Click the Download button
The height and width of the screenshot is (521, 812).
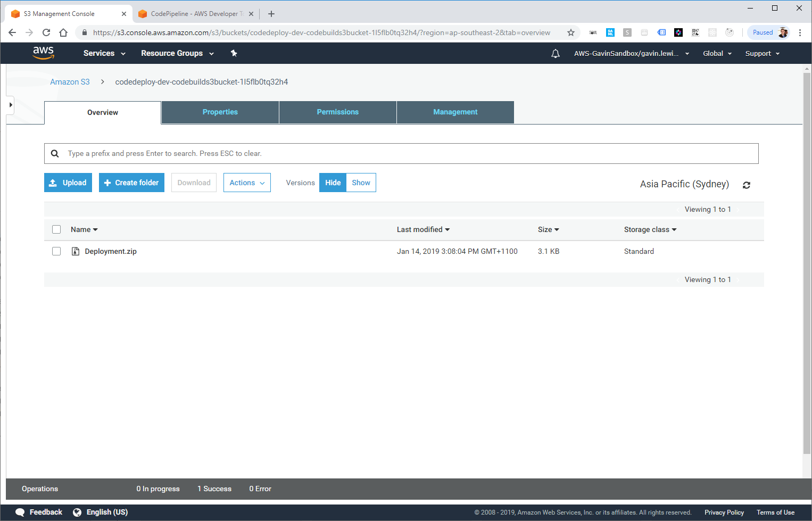click(194, 183)
